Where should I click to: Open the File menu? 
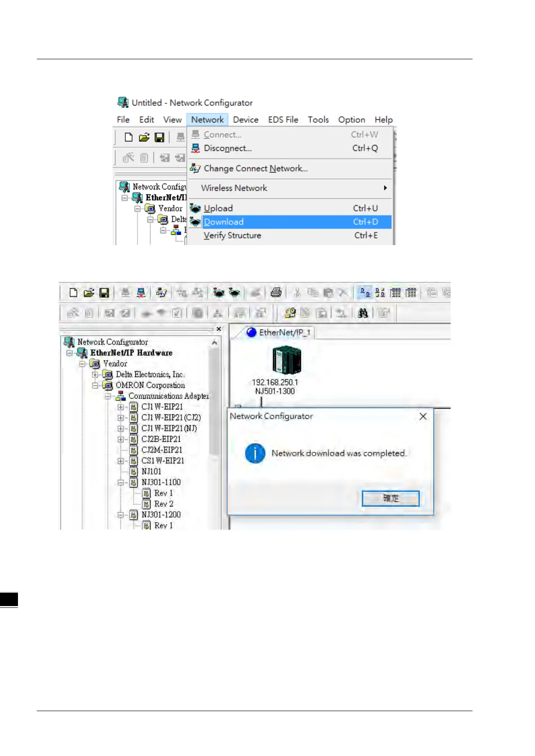pyautogui.click(x=123, y=120)
